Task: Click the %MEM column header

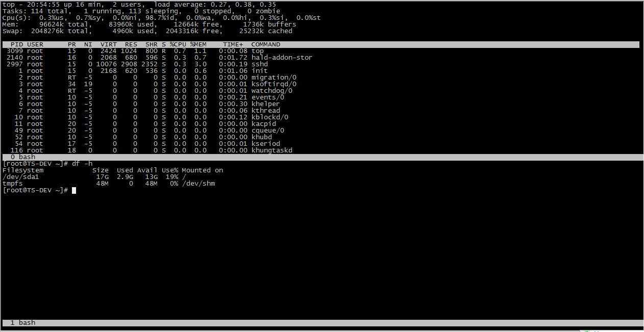Action: click(x=199, y=44)
